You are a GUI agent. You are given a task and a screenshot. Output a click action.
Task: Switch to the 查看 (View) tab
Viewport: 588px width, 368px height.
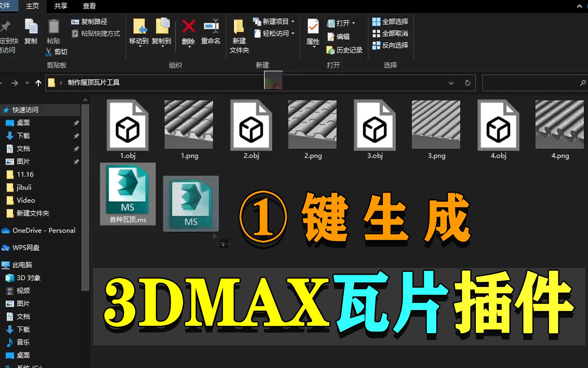[89, 6]
